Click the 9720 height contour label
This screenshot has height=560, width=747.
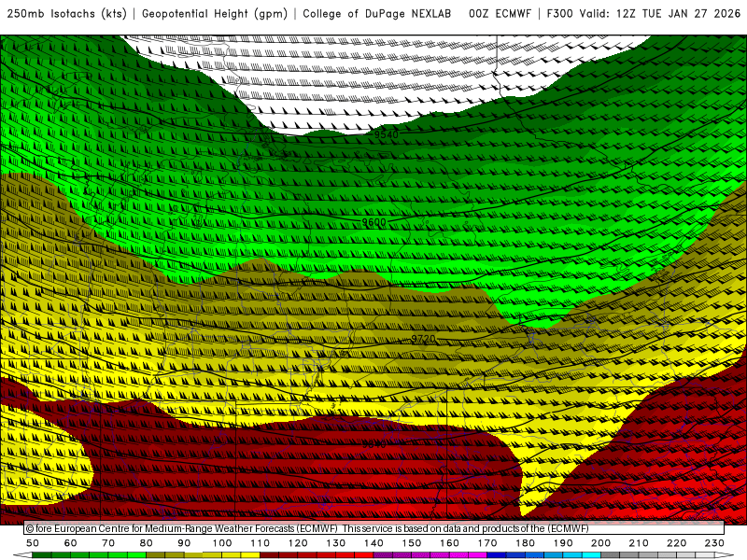[x=423, y=339]
